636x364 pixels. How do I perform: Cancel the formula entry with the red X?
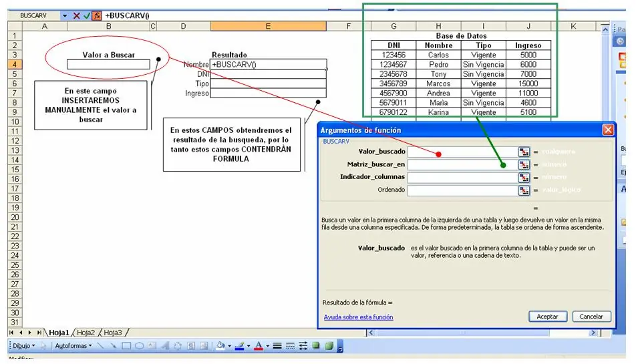click(x=76, y=16)
